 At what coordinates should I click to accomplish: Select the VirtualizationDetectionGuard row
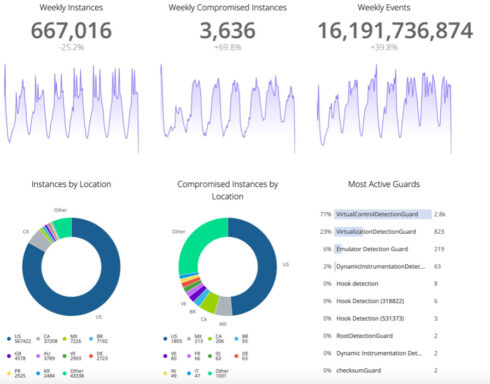click(x=382, y=232)
